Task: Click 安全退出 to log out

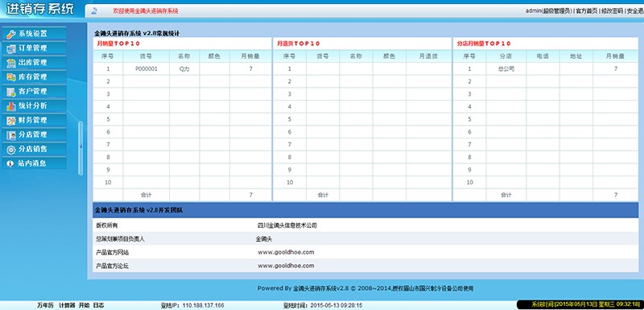Action: 635,11
